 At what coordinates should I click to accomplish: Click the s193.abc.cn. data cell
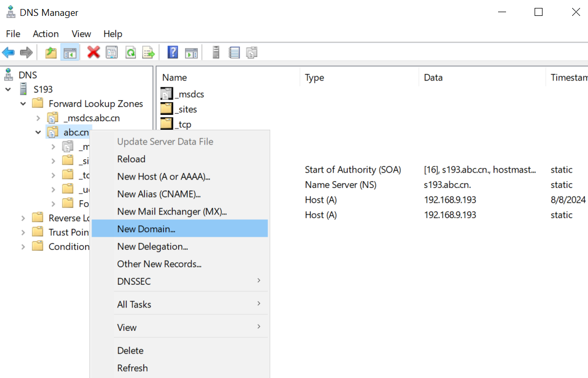point(447,184)
